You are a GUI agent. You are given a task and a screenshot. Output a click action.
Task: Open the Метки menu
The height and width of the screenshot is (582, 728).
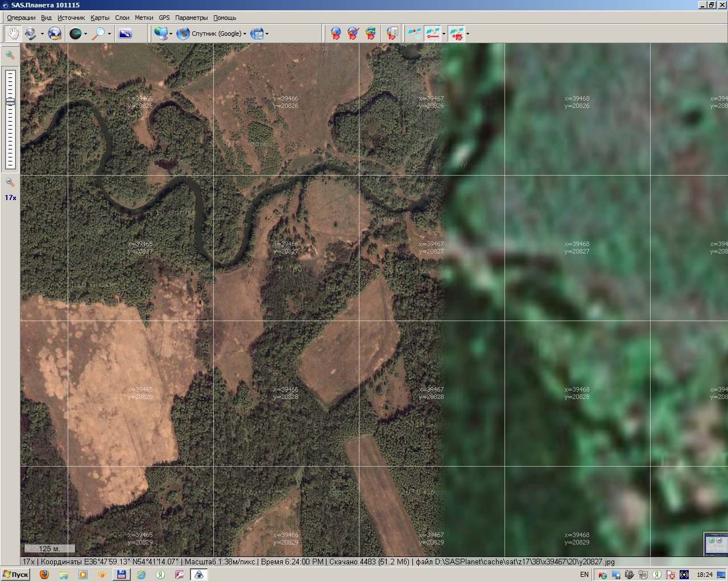click(144, 18)
